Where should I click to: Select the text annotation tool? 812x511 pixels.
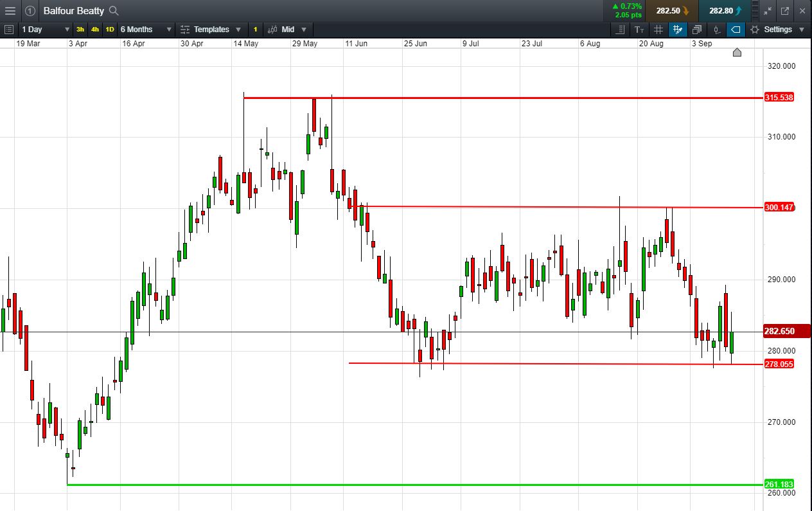tap(639, 30)
